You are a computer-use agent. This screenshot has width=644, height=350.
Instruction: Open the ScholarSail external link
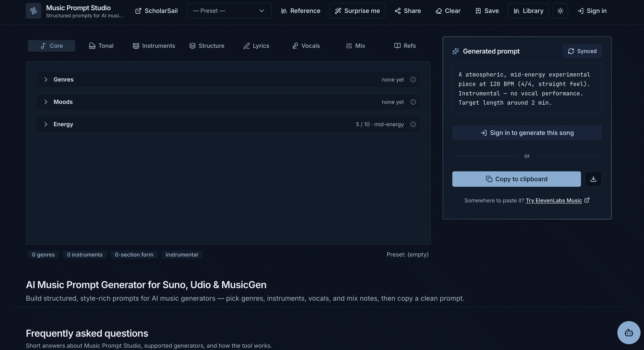point(156,11)
